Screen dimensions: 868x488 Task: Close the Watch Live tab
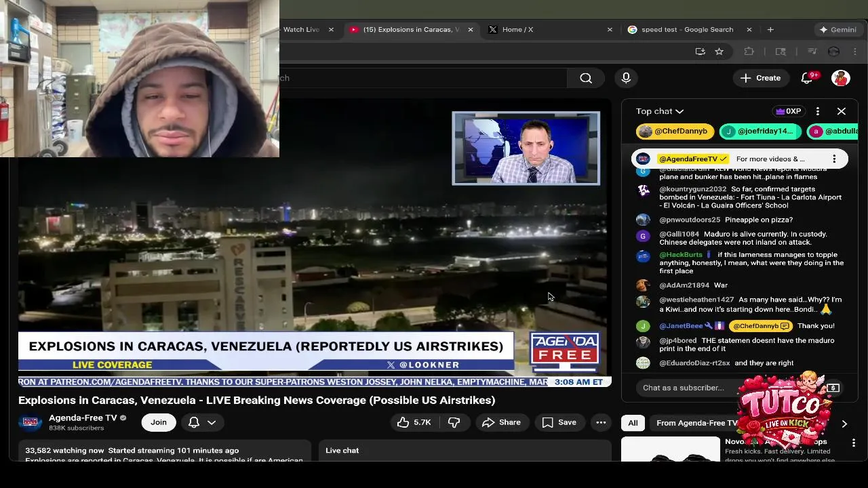(x=331, y=30)
